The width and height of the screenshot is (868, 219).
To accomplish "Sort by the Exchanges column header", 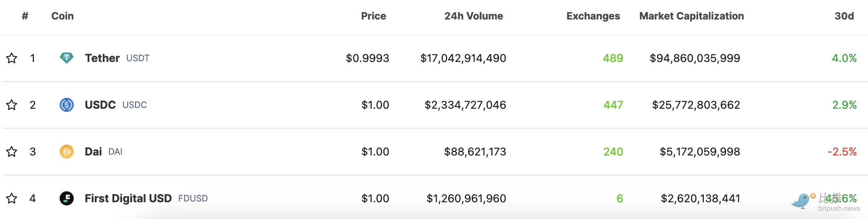I will 593,16.
